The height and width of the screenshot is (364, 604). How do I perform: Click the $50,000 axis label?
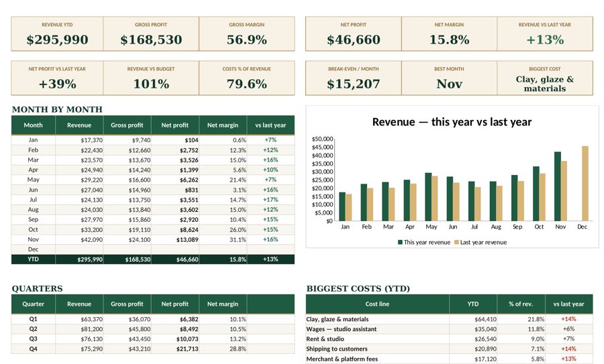point(322,139)
